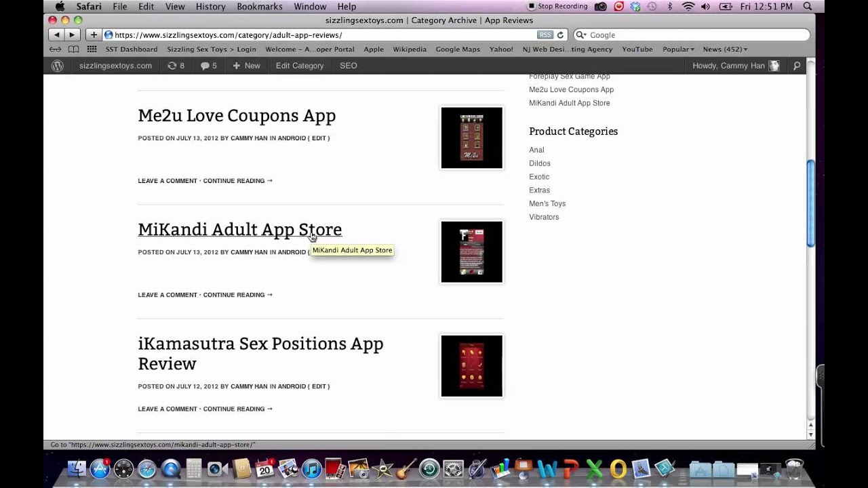The image size is (868, 488).
Task: Click the iKamasutra post thumbnail
Action: (472, 365)
